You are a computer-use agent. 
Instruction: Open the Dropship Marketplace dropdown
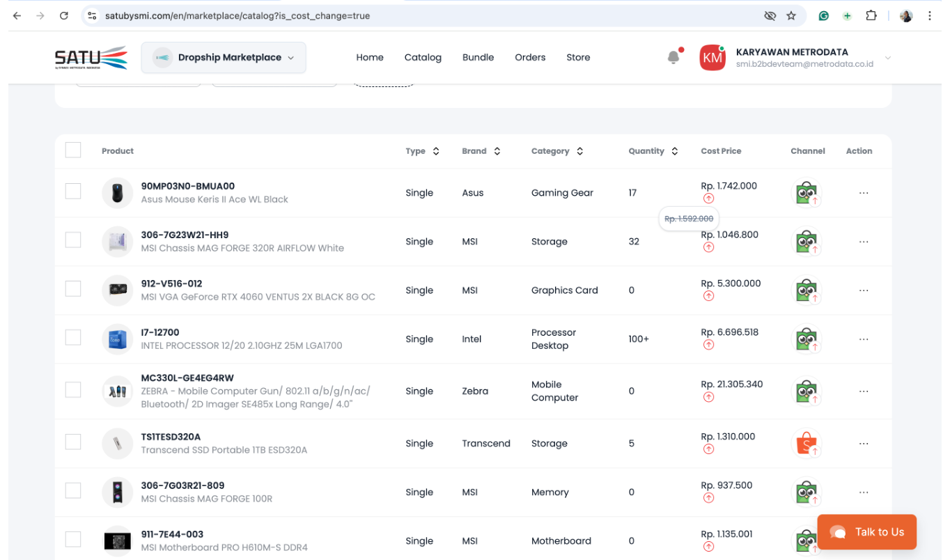click(x=224, y=58)
